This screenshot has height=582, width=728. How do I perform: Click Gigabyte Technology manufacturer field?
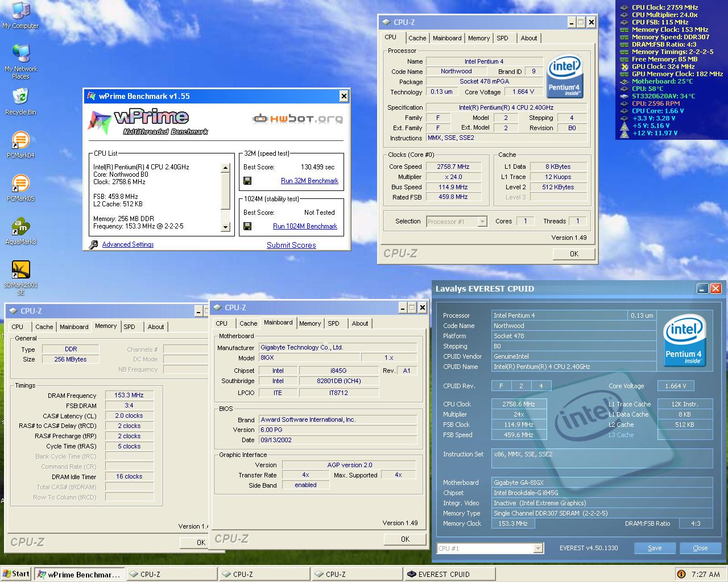tap(338, 347)
